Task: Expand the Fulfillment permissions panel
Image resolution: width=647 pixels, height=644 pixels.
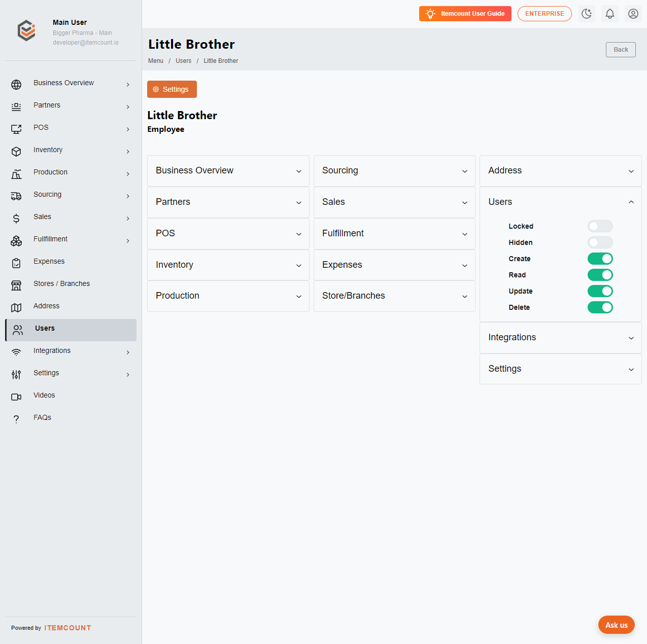Action: click(394, 234)
